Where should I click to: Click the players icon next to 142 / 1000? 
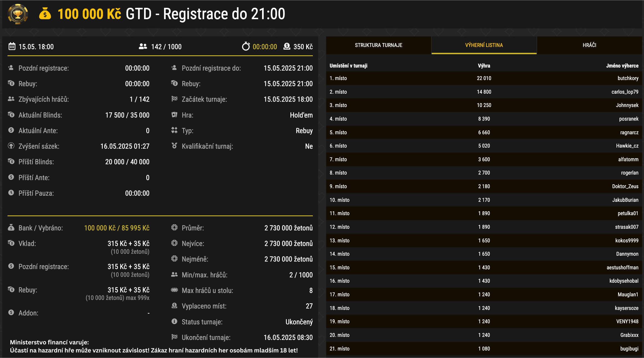(x=143, y=46)
